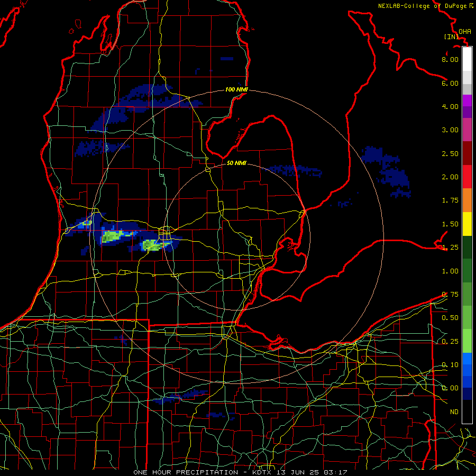Viewport: 476px width, 476px height.
Task: Click the 50 NMI range ring label
Action: click(x=236, y=163)
